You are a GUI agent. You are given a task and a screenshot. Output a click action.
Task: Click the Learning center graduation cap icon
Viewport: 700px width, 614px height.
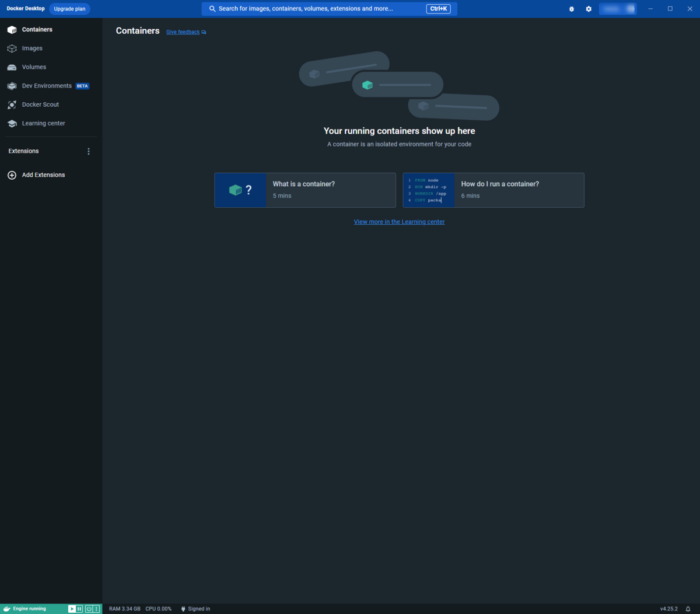tap(12, 123)
